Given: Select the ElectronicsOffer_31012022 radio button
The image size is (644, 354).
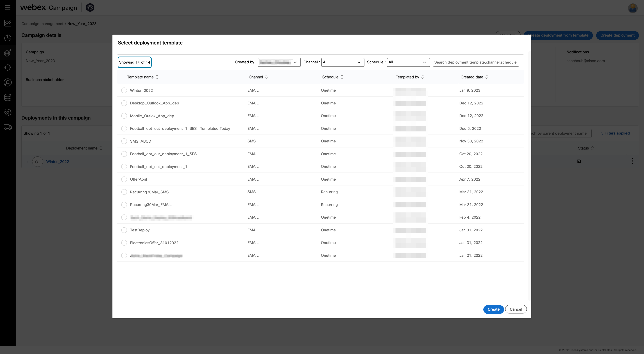Looking at the screenshot, I should point(124,243).
